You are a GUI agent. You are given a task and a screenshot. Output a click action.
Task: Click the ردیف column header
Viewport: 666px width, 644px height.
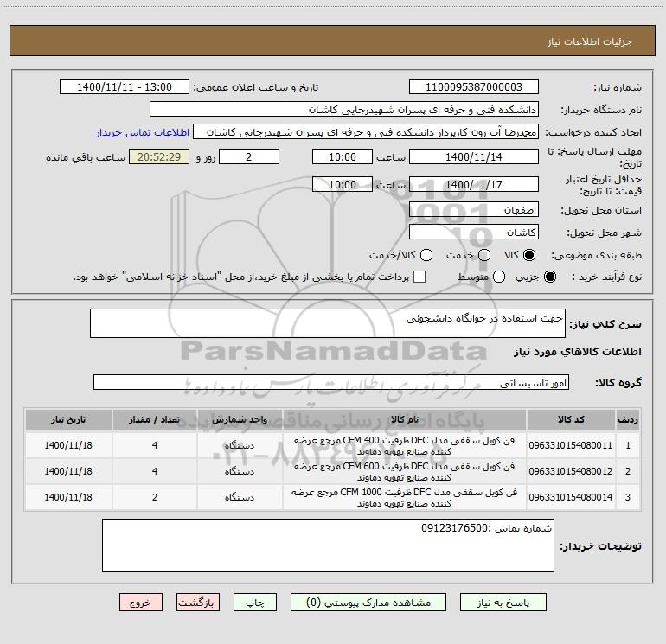[x=628, y=419]
